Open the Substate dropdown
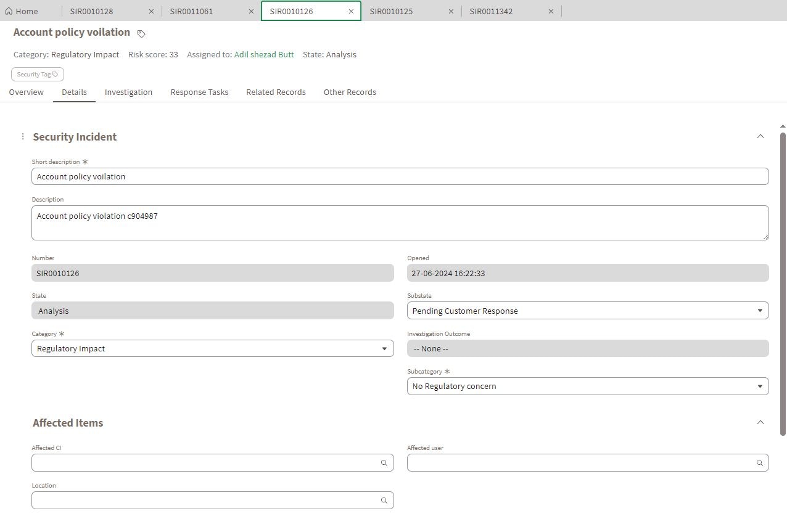The width and height of the screenshot is (787, 532). (588, 311)
